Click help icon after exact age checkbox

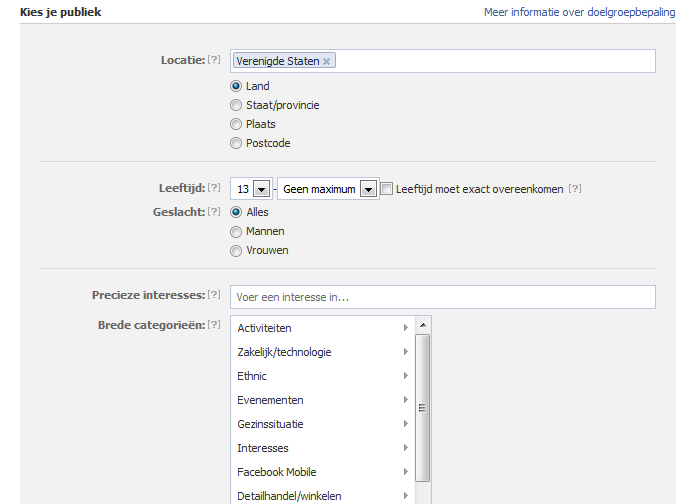point(575,189)
